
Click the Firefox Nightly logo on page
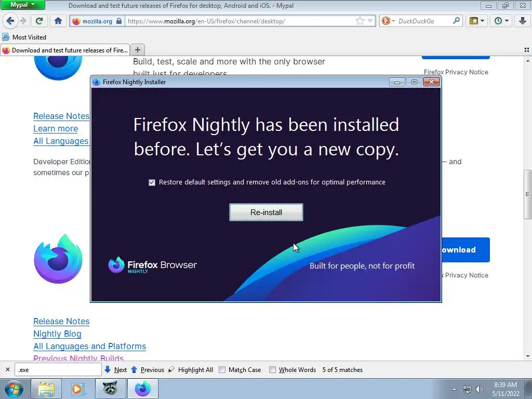point(58,259)
